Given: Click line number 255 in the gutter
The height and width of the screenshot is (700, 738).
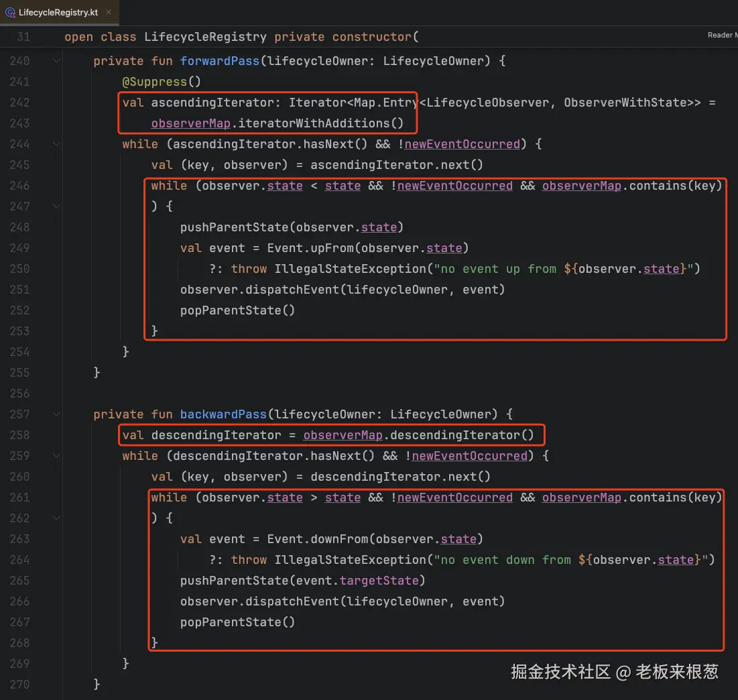Looking at the screenshot, I should pyautogui.click(x=19, y=372).
